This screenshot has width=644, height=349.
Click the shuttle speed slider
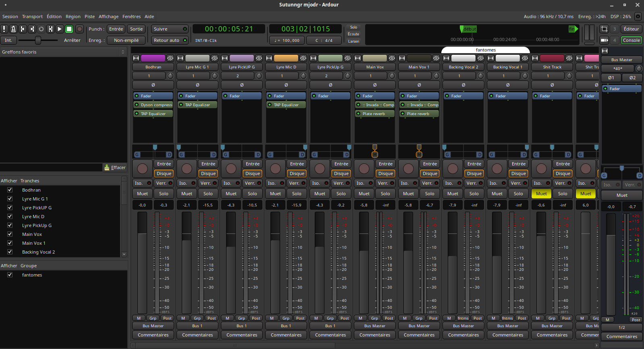click(x=38, y=40)
